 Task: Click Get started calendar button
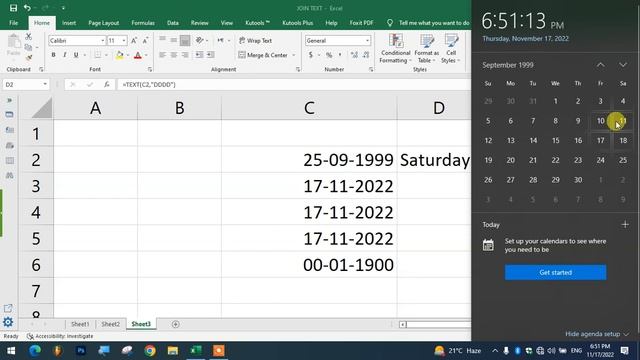coord(555,272)
